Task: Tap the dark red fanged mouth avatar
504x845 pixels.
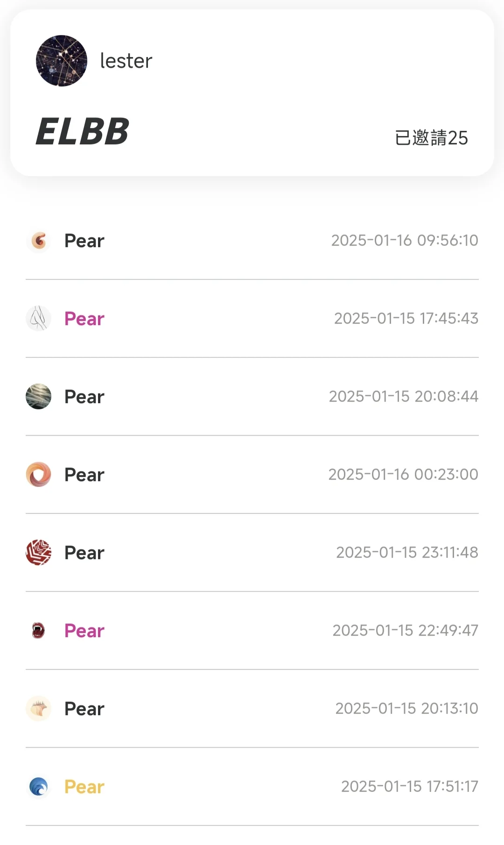Action: (38, 631)
